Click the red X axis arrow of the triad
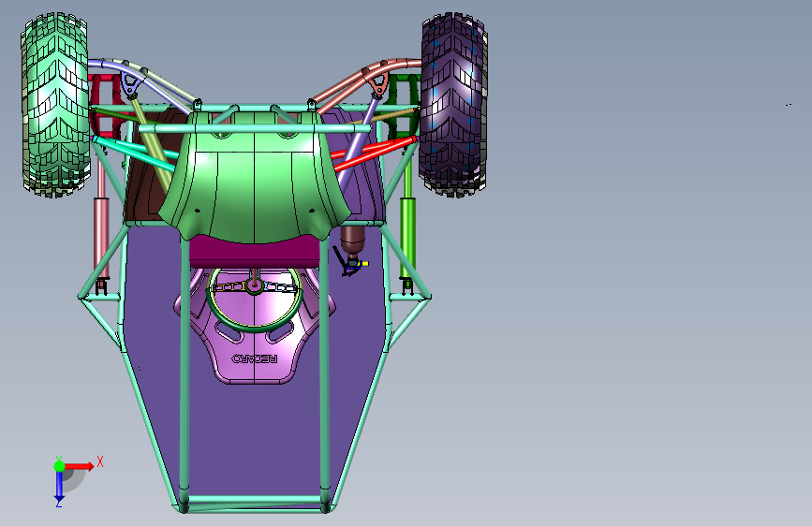Image resolution: width=812 pixels, height=526 pixels. point(79,466)
